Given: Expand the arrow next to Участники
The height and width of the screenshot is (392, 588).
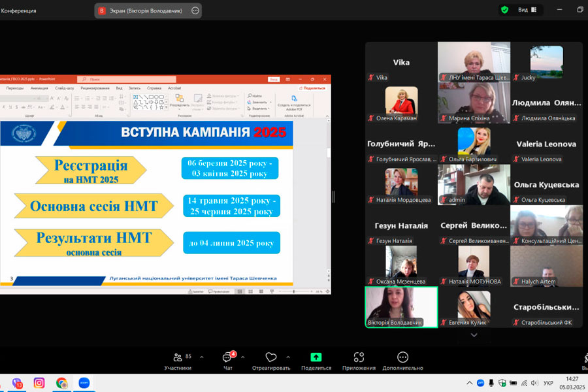Looking at the screenshot, I should (x=201, y=357).
